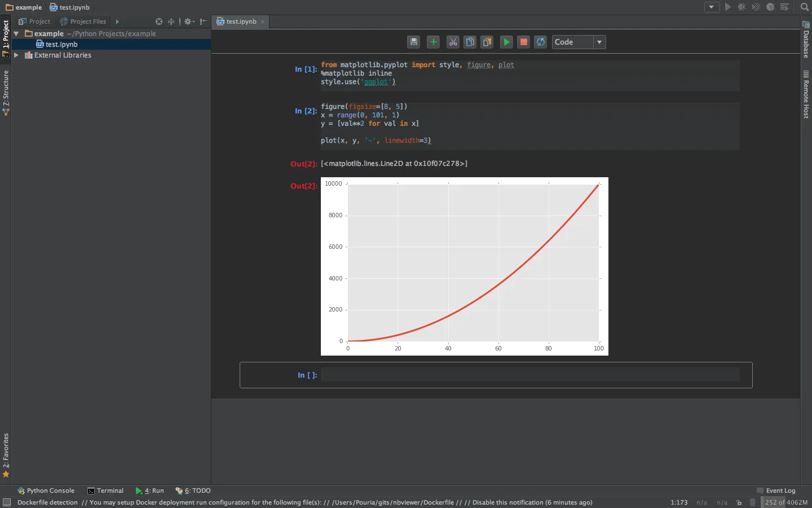
Task: Reload the kernel with blue refresh icon
Action: pyautogui.click(x=541, y=42)
